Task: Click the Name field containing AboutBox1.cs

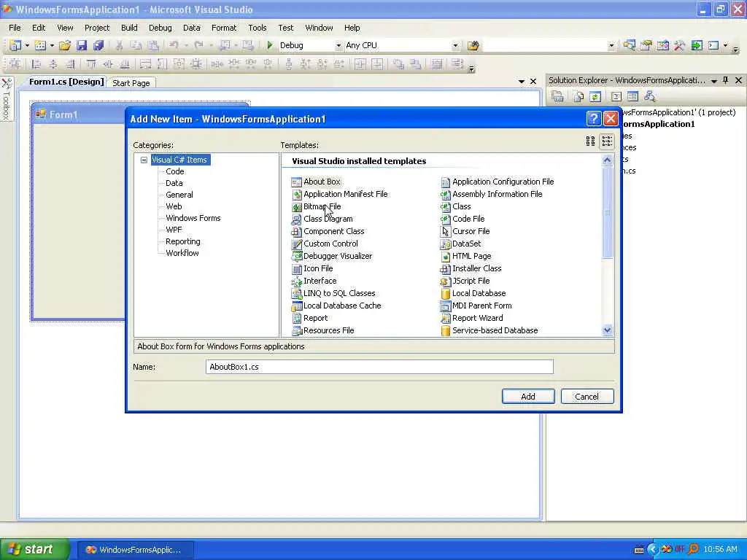Action: coord(379,367)
